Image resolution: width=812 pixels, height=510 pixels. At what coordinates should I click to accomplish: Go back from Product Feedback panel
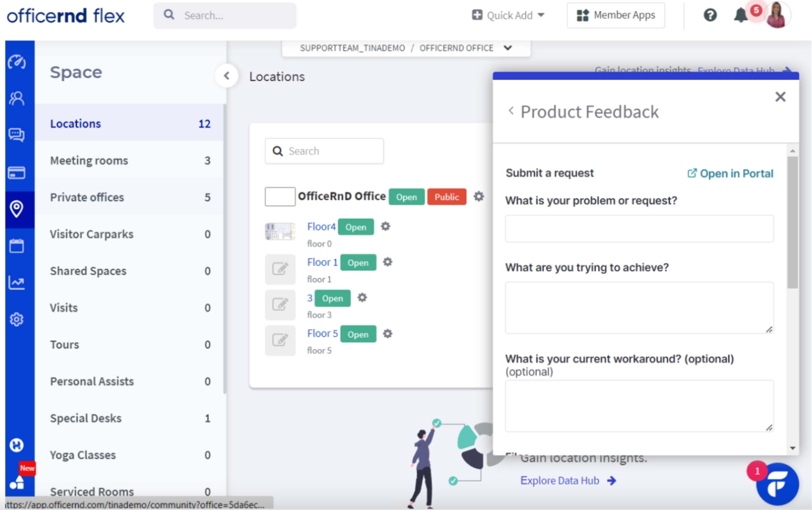511,111
